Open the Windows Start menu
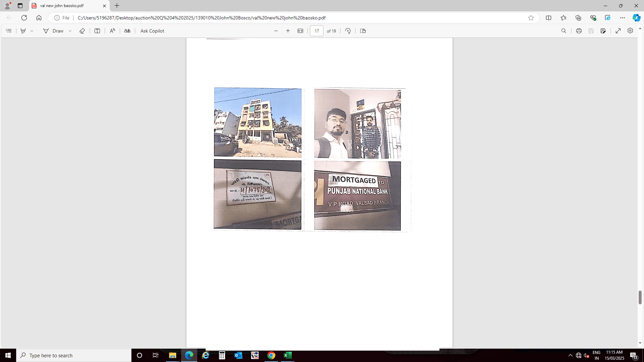This screenshot has width=644, height=362. tap(8, 355)
